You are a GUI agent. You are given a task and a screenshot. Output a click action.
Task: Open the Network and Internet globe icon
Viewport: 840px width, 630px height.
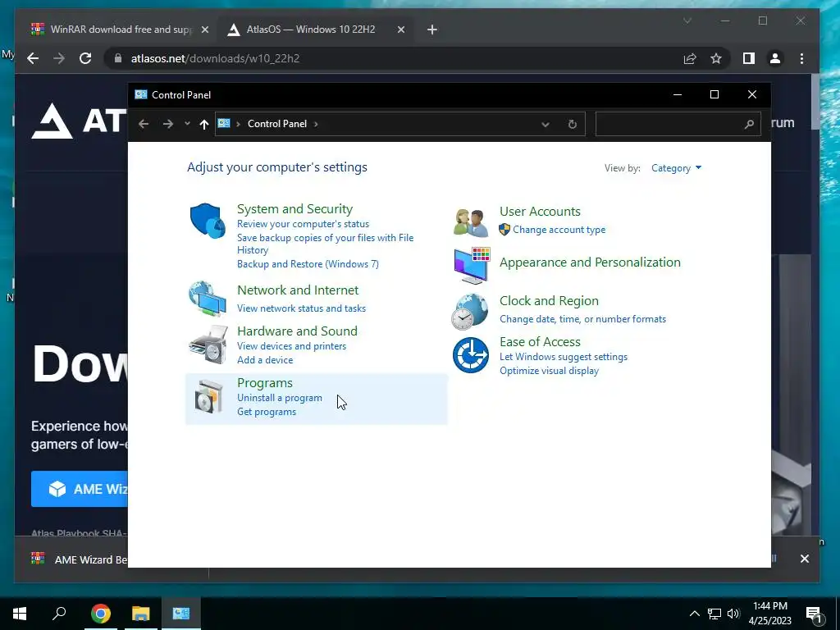point(208,299)
